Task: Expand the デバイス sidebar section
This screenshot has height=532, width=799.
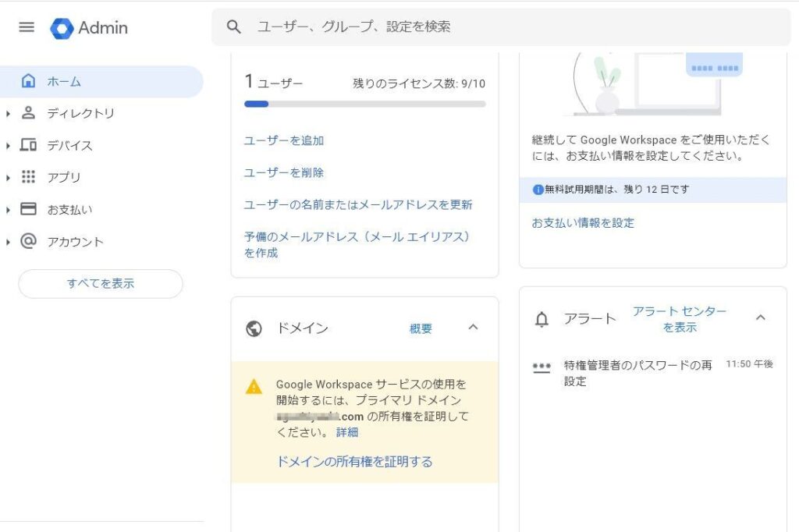Action: (8, 146)
